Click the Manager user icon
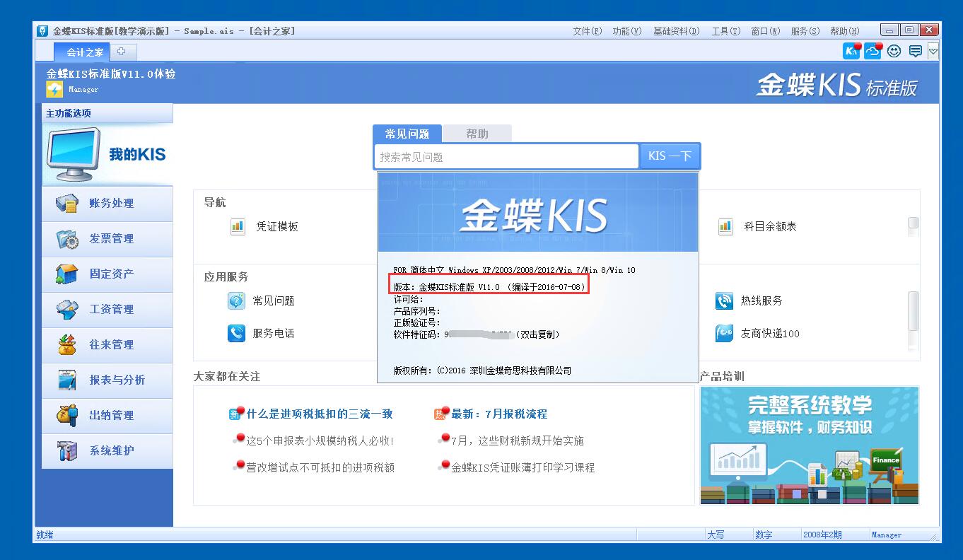The height and width of the screenshot is (560, 963). pyautogui.click(x=54, y=90)
